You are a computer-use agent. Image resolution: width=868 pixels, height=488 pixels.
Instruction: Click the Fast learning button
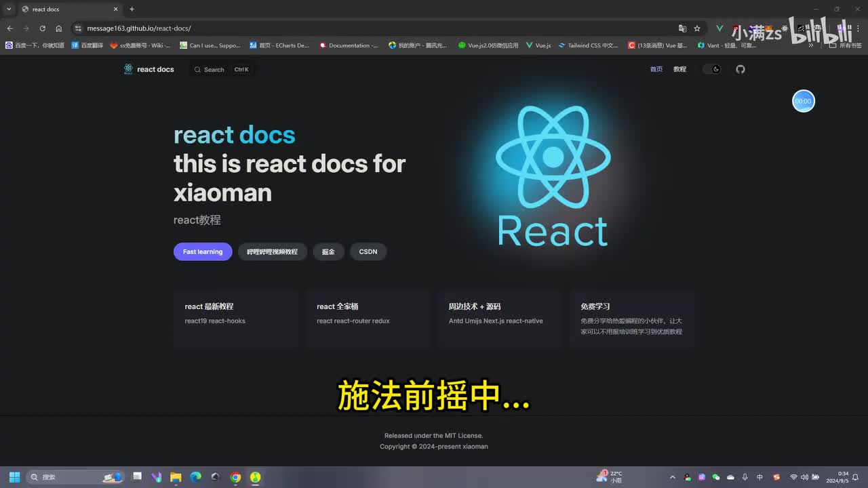pyautogui.click(x=203, y=251)
